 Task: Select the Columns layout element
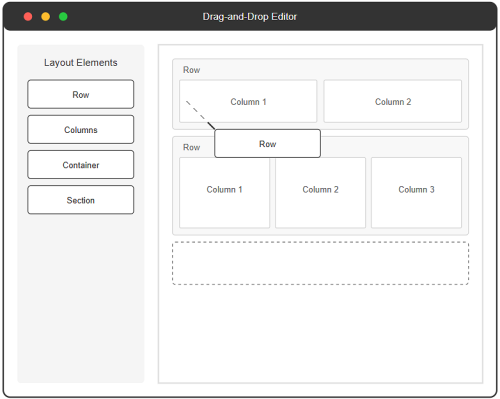coord(81,130)
